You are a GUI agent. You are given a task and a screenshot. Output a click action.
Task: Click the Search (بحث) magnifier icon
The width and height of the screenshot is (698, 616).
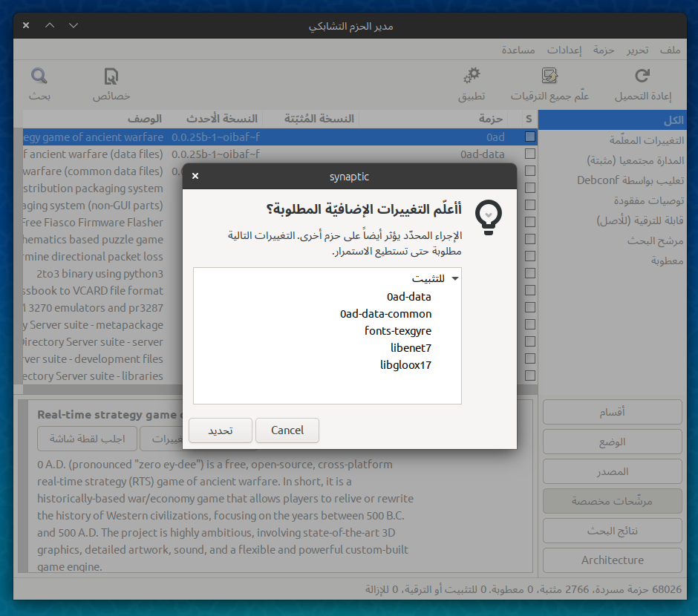[39, 76]
